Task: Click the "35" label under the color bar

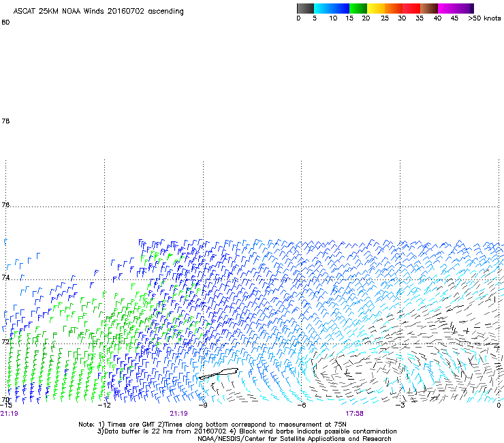Action: pos(420,18)
